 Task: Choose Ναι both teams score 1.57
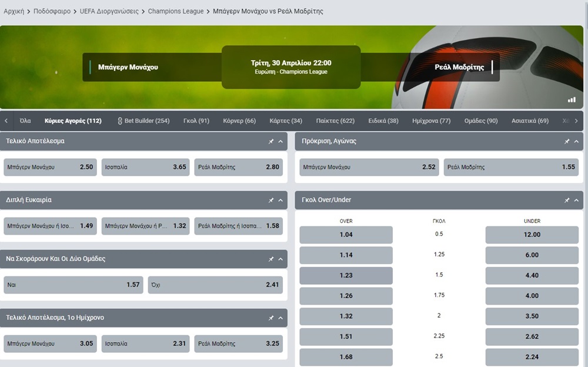pyautogui.click(x=73, y=285)
